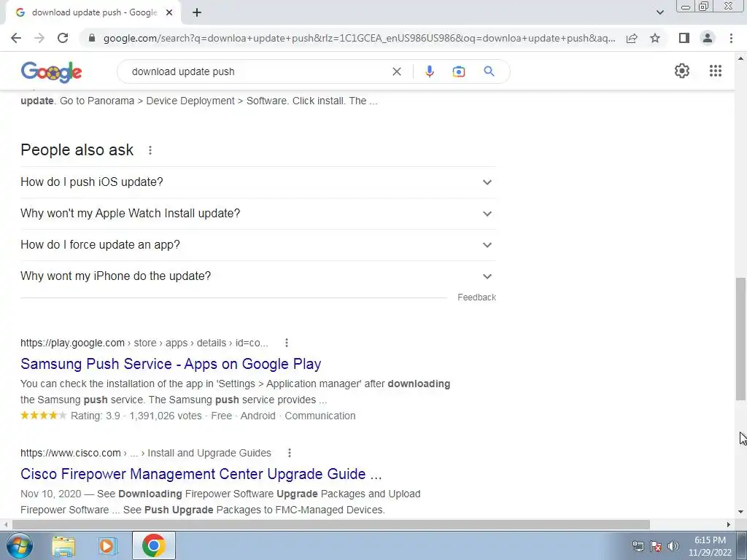
Task: Click the scroll-right arrow of horizontal scrollbar
Action: 729,524
